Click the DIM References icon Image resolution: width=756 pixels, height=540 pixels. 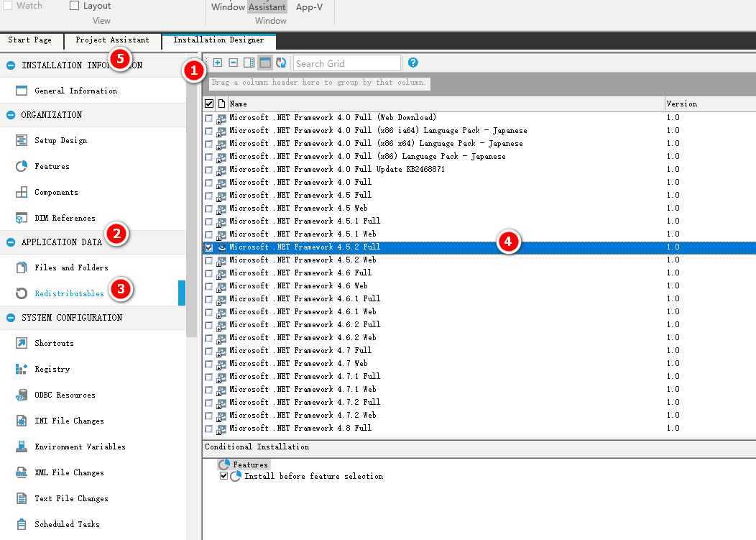[22, 218]
